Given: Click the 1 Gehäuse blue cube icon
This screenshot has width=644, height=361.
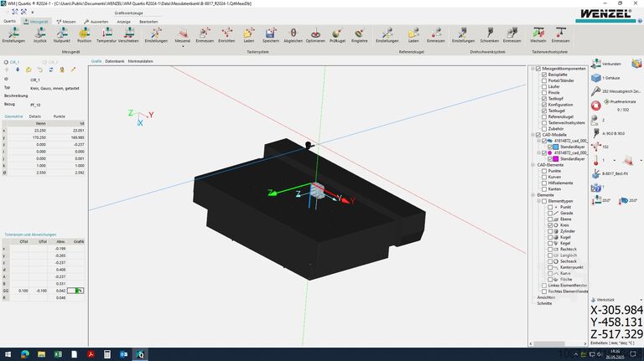Looking at the screenshot, I should point(596,78).
